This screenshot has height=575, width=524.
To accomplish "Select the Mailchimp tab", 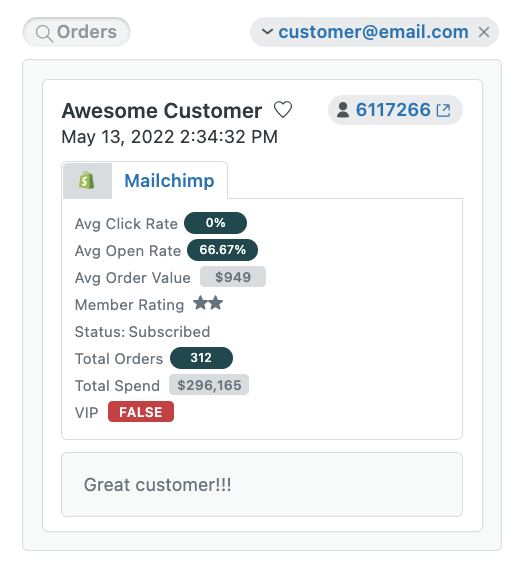I will tap(169, 181).
